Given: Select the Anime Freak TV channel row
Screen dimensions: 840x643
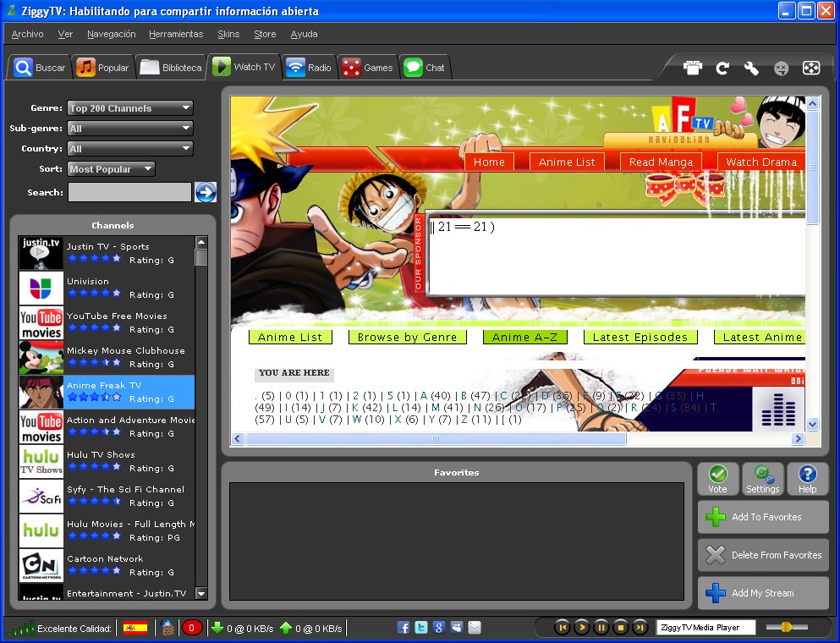Looking at the screenshot, I should 107,393.
